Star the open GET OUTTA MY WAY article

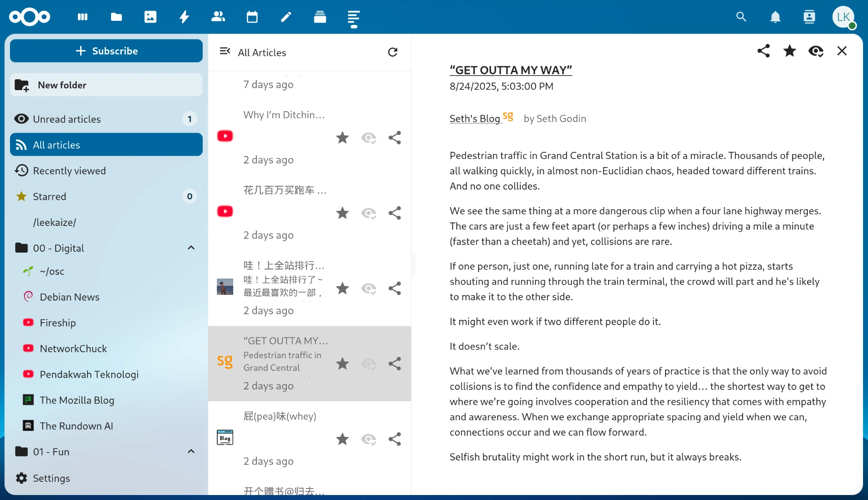coord(790,51)
